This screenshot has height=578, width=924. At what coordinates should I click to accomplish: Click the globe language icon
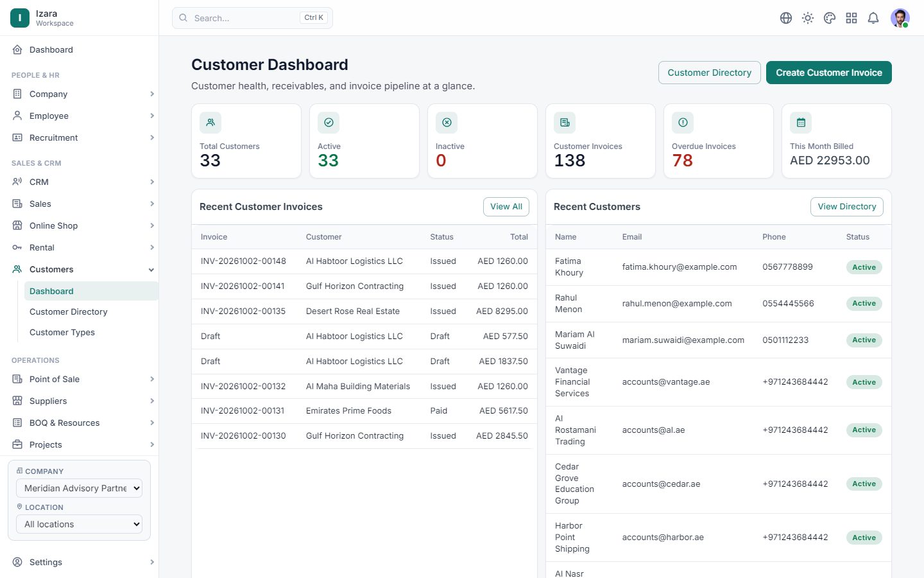[786, 18]
